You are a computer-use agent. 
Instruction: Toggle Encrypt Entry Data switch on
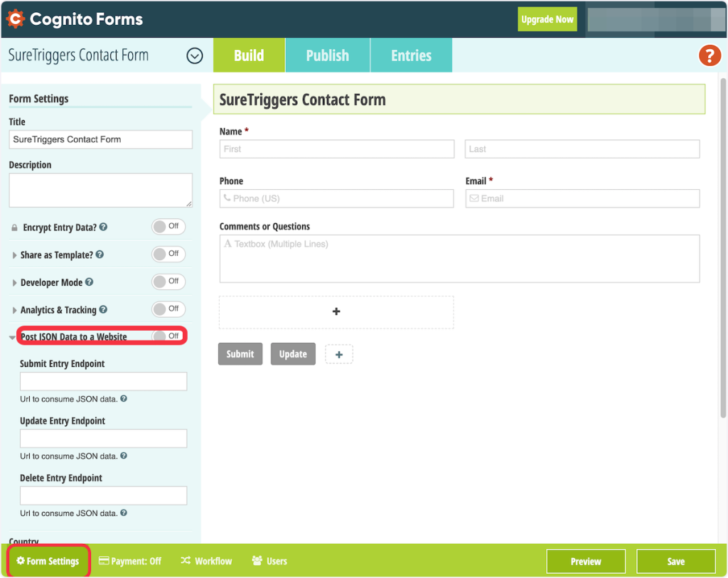(x=168, y=227)
